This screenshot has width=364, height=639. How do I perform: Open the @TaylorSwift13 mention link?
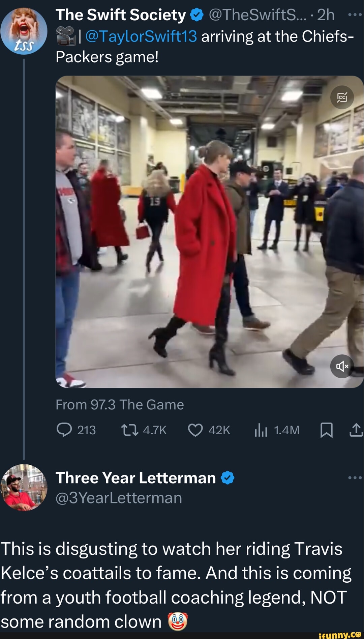(141, 36)
